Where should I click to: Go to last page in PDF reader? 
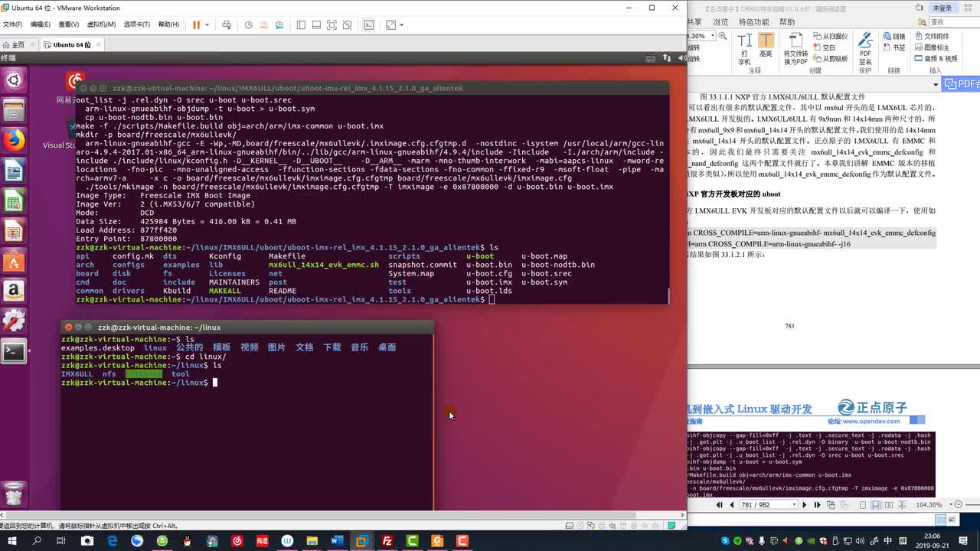[x=817, y=505]
